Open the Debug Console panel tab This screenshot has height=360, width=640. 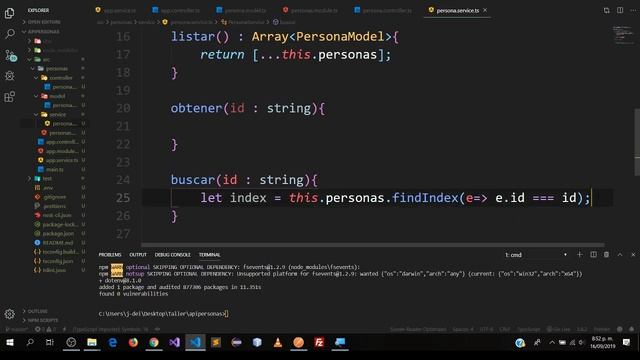click(x=172, y=255)
